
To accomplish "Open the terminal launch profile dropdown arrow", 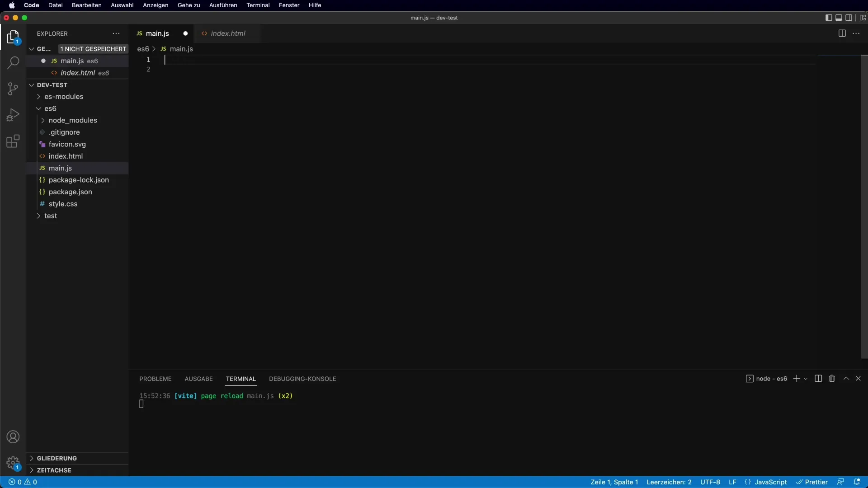I will (806, 379).
